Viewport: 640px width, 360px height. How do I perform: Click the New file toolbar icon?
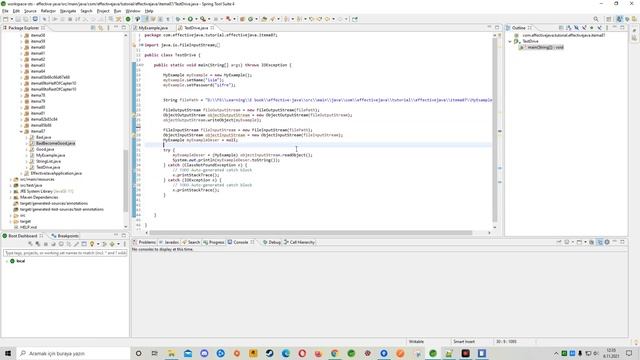6,19
